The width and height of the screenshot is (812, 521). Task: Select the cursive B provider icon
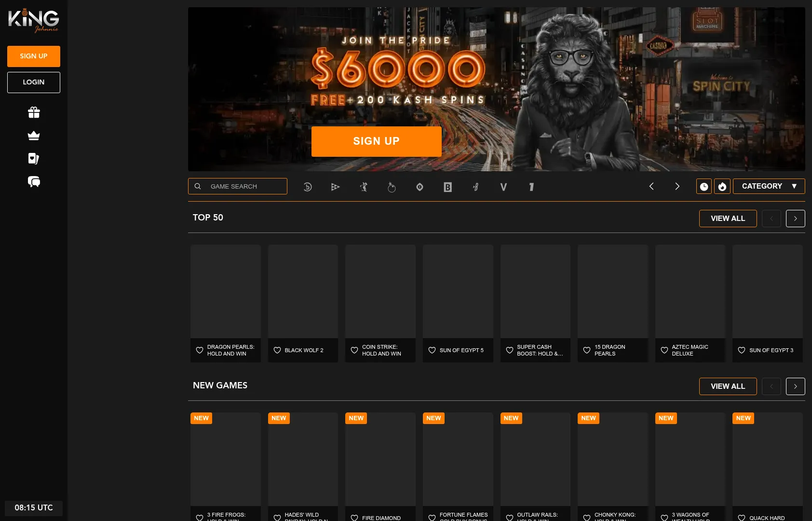pos(475,187)
